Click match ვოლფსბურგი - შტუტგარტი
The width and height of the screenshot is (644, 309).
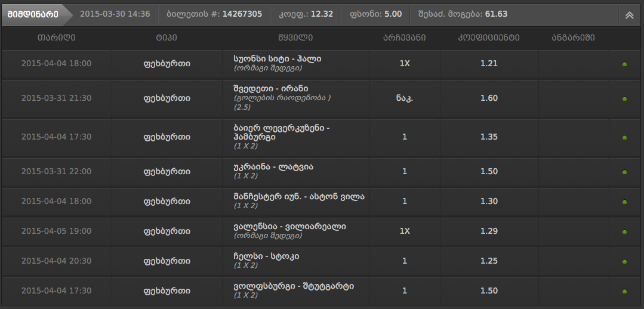(294, 286)
